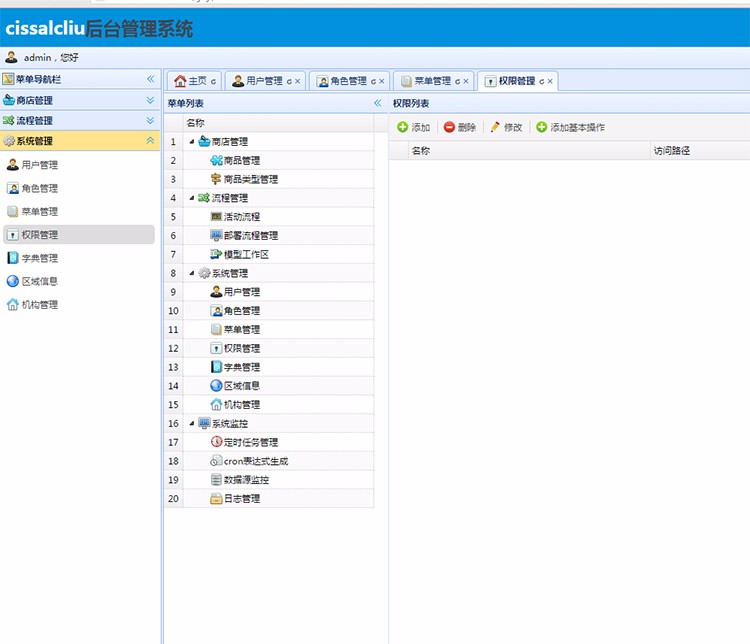750x644 pixels.
Task: Refresh the 用户管理 tab
Action: (x=289, y=82)
